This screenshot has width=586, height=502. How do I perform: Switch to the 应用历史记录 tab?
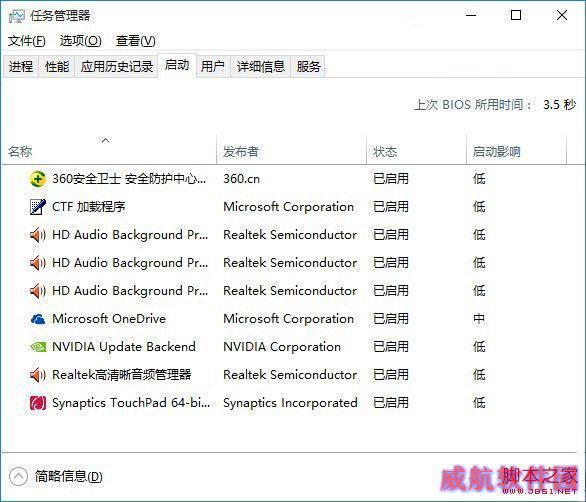pyautogui.click(x=117, y=67)
